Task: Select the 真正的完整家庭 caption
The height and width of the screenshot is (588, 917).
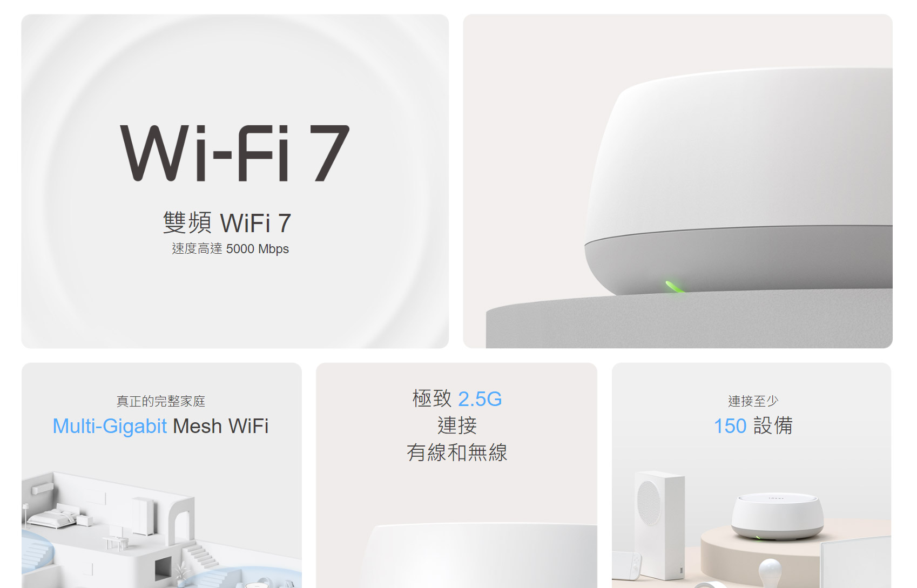Action: 161,401
